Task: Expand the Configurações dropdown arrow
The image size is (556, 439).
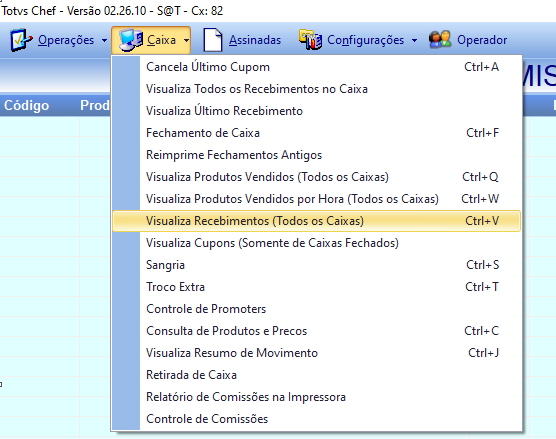Action: point(414,40)
